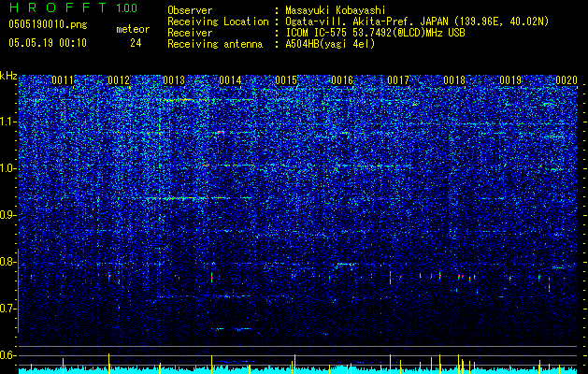Click the 0.9 frequency axis label
588x374 pixels.
tap(8, 215)
